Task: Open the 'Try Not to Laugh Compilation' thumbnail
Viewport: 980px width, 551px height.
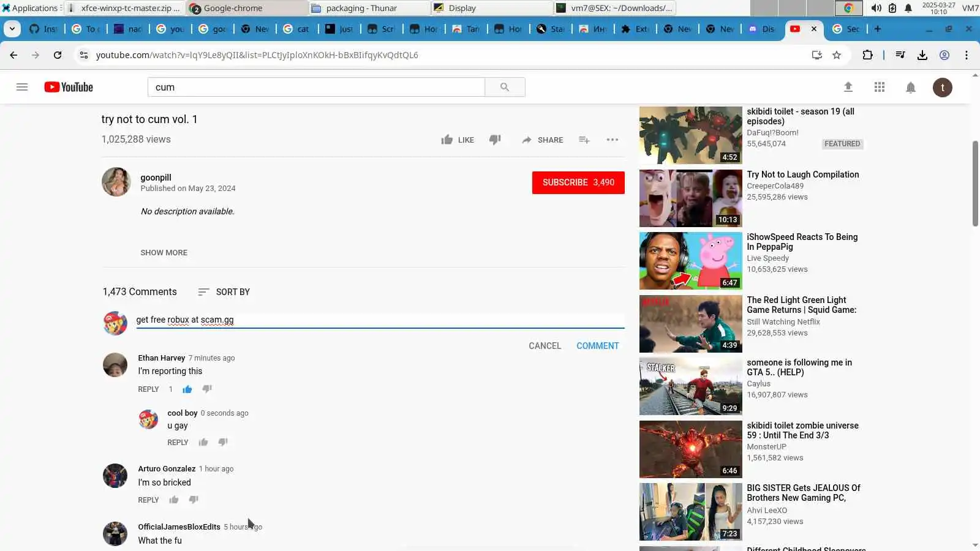Action: [x=691, y=198]
